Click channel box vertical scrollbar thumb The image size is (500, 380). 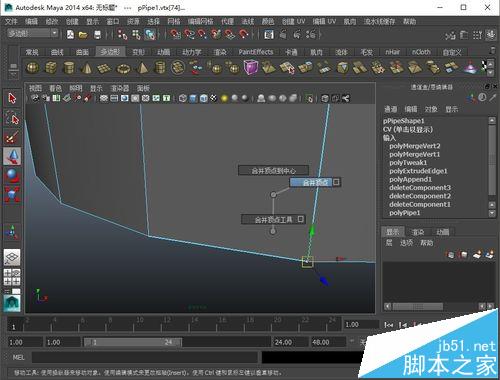pyautogui.click(x=492, y=159)
